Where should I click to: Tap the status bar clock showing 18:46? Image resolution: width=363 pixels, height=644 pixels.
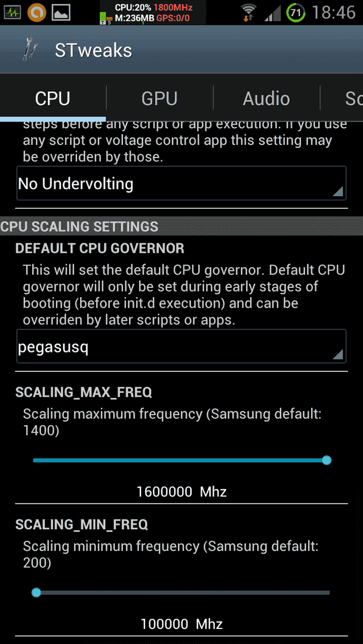tap(333, 13)
